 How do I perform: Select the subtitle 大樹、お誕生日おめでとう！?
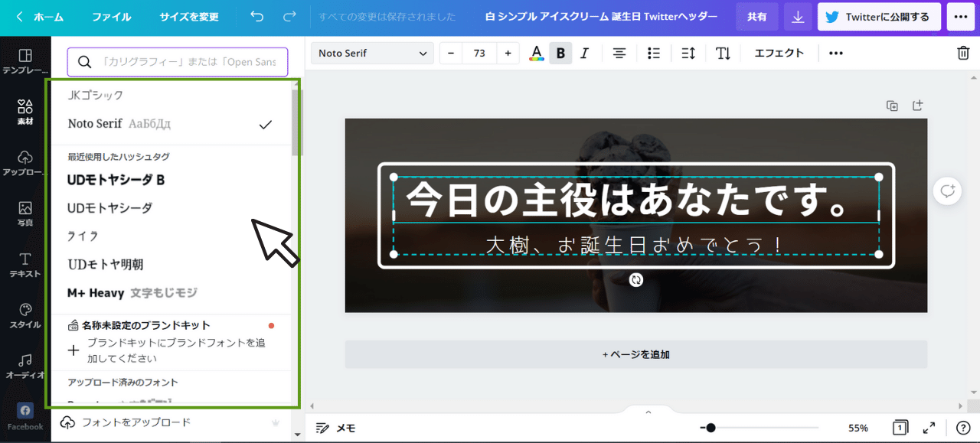(x=635, y=245)
